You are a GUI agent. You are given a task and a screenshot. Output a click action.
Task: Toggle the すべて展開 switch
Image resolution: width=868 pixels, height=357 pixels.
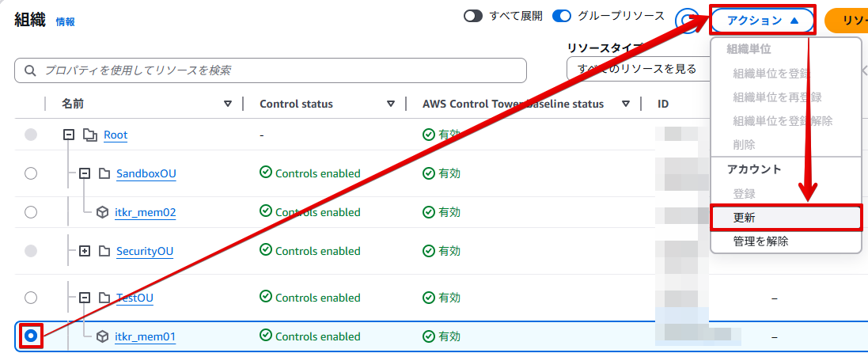pos(473,17)
